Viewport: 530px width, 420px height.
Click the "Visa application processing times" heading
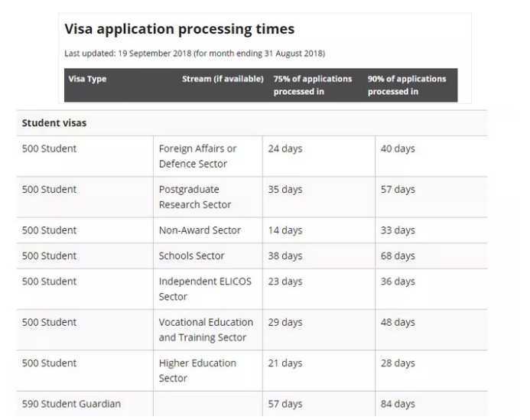(179, 30)
